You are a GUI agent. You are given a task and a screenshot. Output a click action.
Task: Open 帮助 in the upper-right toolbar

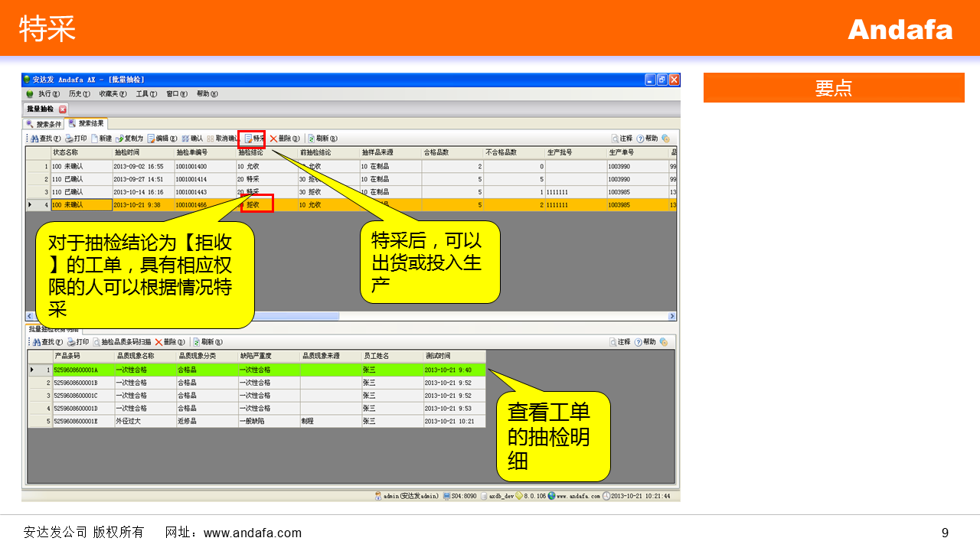point(647,139)
